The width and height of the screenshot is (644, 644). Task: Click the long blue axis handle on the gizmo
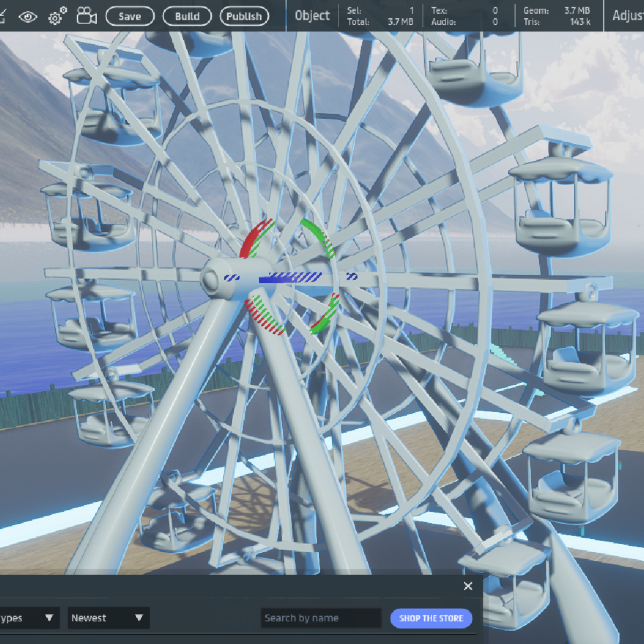[x=290, y=277]
